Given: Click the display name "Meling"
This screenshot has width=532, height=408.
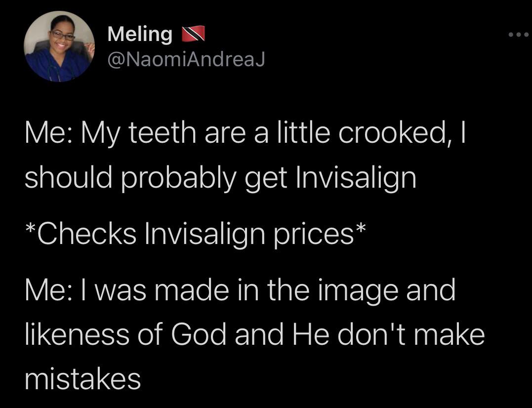Looking at the screenshot, I should [140, 34].
